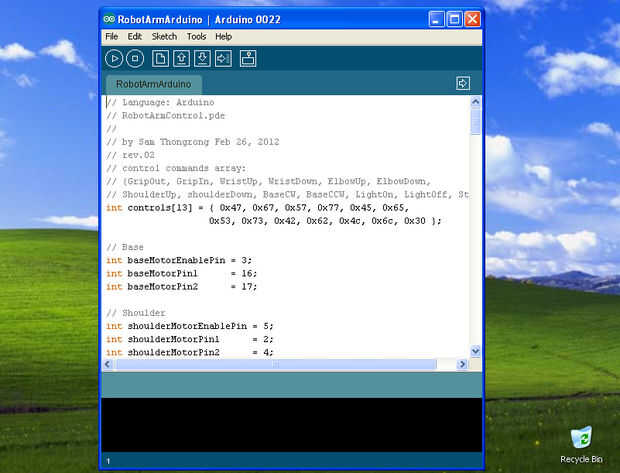Screen dimensions: 620x473
Task: Click the '// RobotArmControl.pde' comment
Action: 165,115
